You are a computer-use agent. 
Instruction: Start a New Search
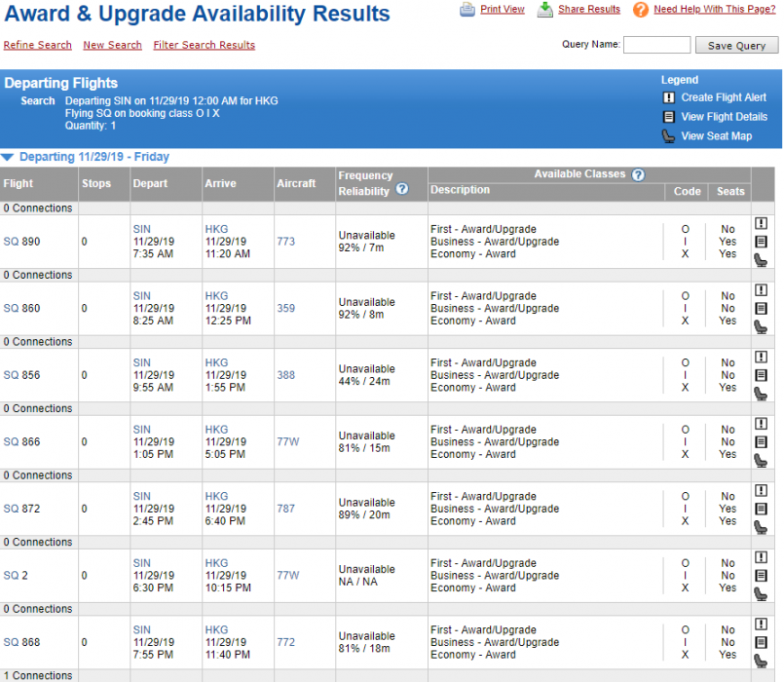pos(112,45)
